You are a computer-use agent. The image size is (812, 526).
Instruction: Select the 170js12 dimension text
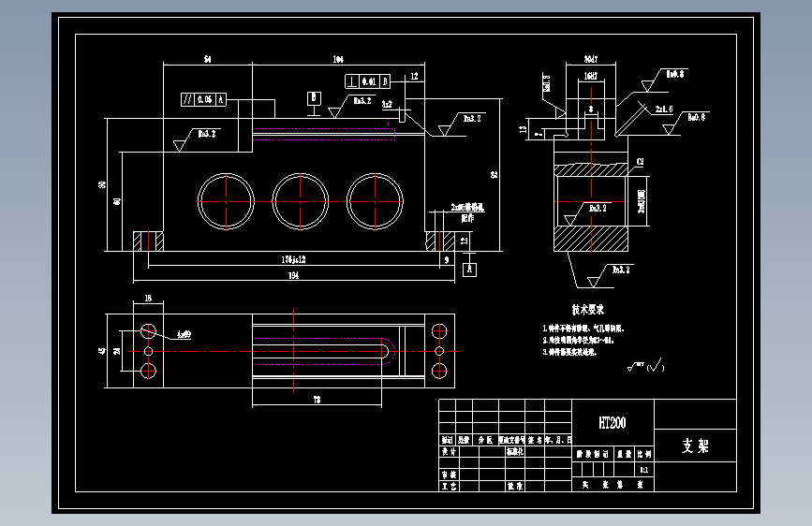294,259
